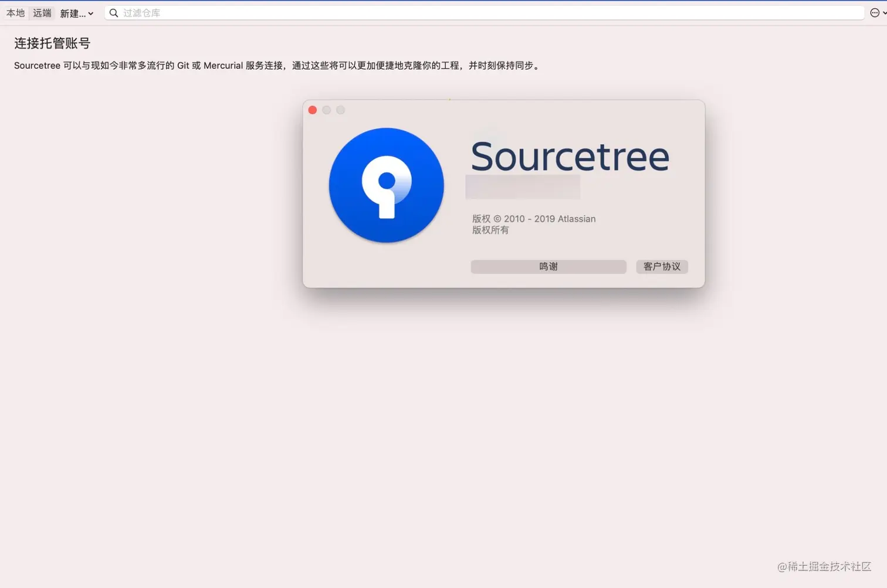Click the 鸣谢 button in About dialog
This screenshot has width=887, height=588.
[549, 267]
